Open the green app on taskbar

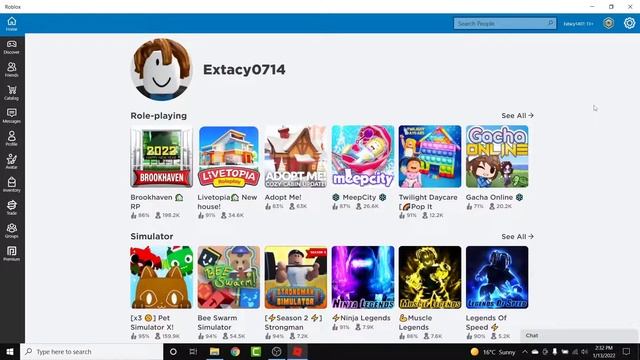tap(256, 351)
